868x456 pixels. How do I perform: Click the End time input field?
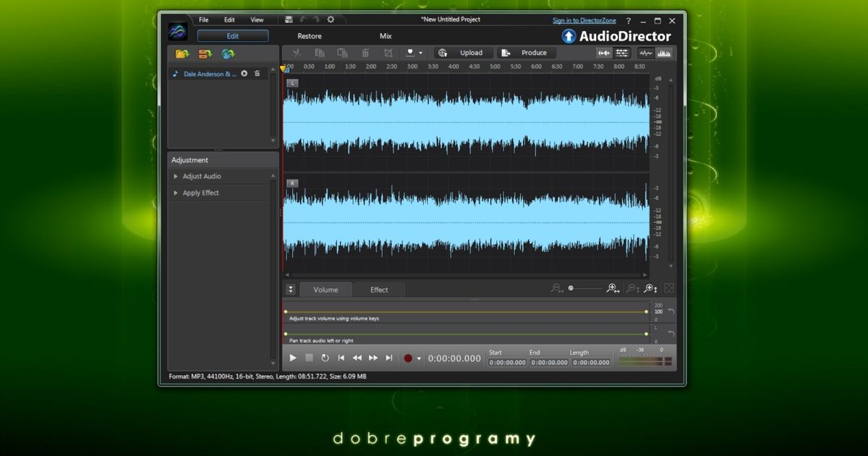[x=549, y=363]
